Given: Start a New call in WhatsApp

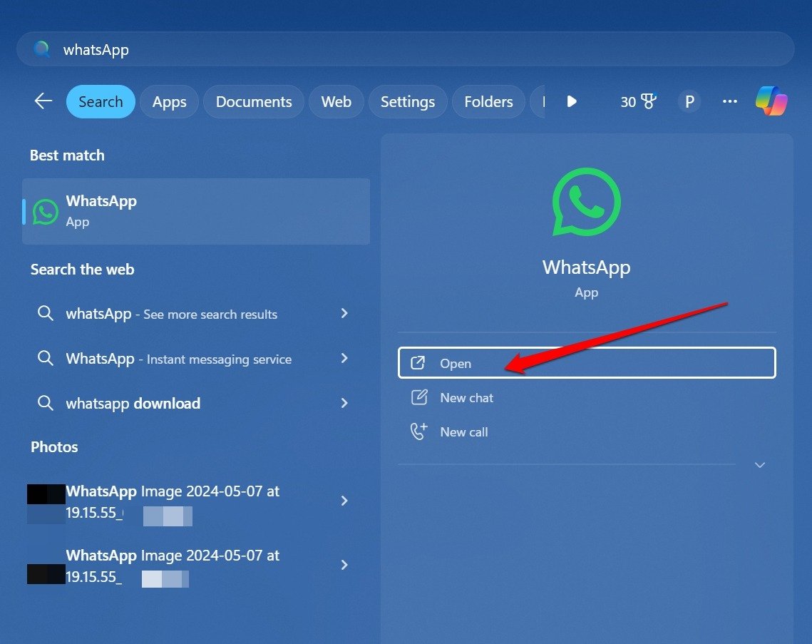Looking at the screenshot, I should [464, 431].
